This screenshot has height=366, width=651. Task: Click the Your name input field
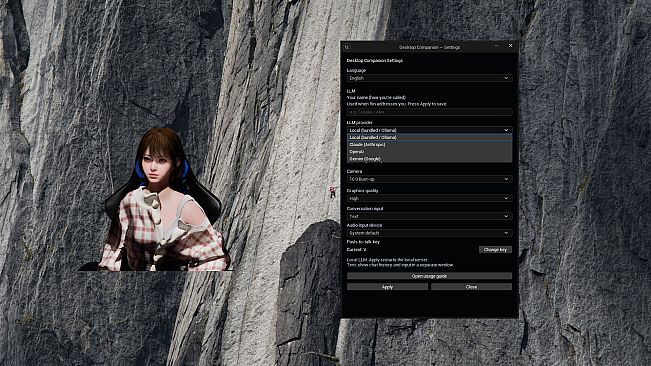pos(429,112)
